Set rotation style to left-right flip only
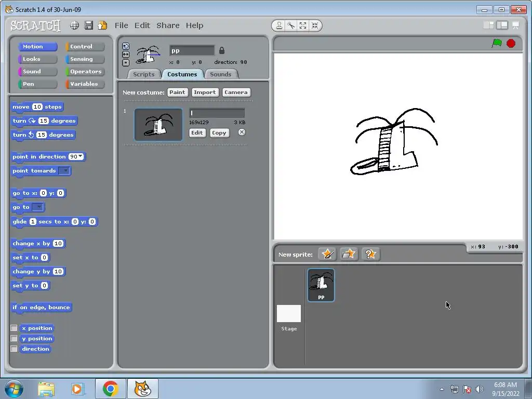Image resolution: width=532 pixels, height=399 pixels. coord(126,54)
